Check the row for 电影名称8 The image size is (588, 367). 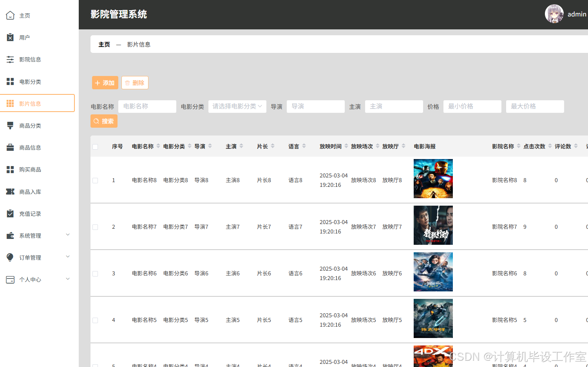pos(95,181)
